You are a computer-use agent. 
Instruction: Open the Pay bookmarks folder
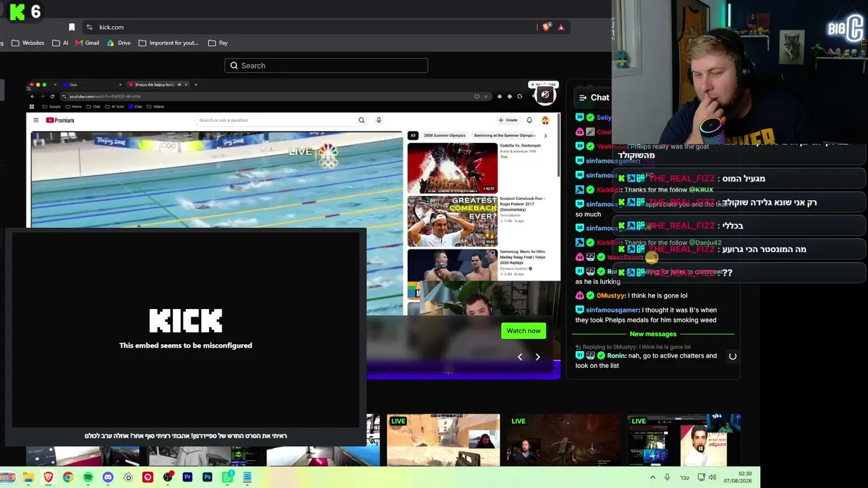click(218, 43)
